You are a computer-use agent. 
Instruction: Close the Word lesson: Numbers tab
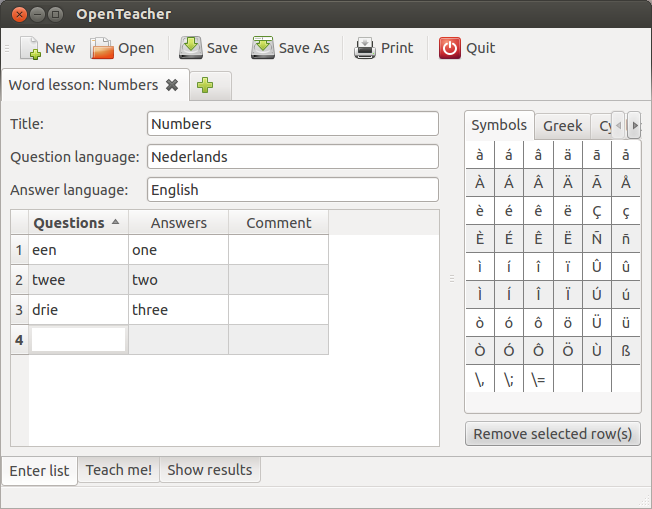coord(172,85)
